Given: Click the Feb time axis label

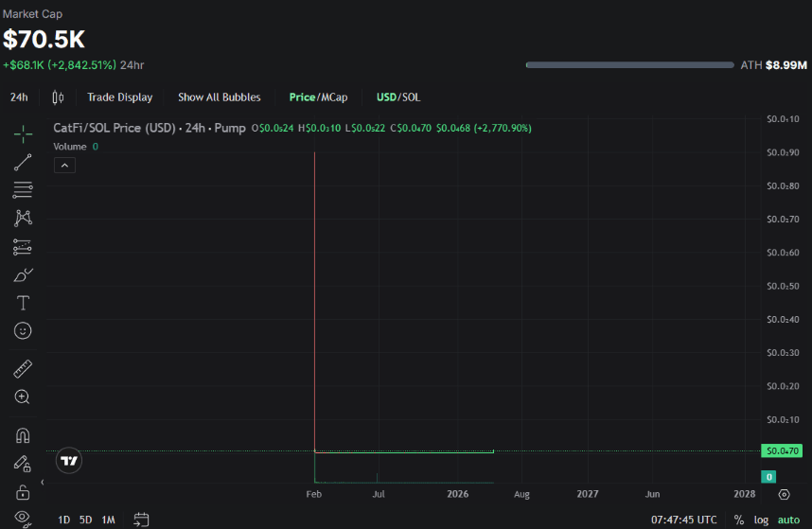Looking at the screenshot, I should pyautogui.click(x=314, y=494).
